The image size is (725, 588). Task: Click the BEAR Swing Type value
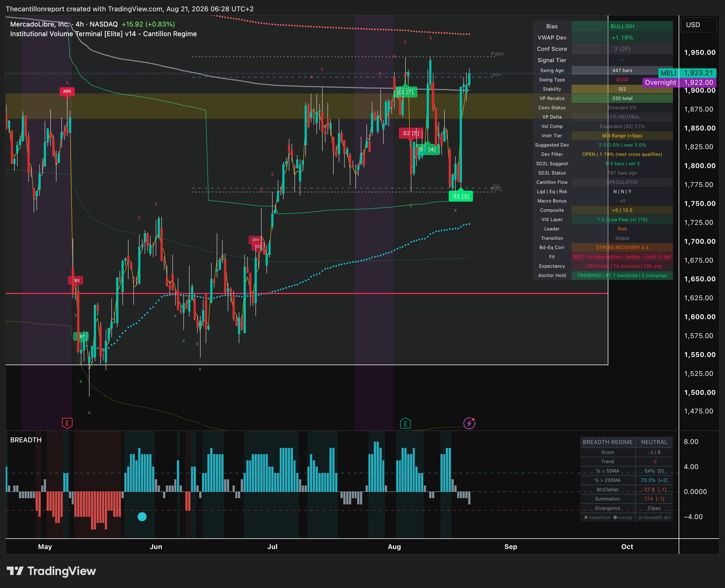pos(622,80)
